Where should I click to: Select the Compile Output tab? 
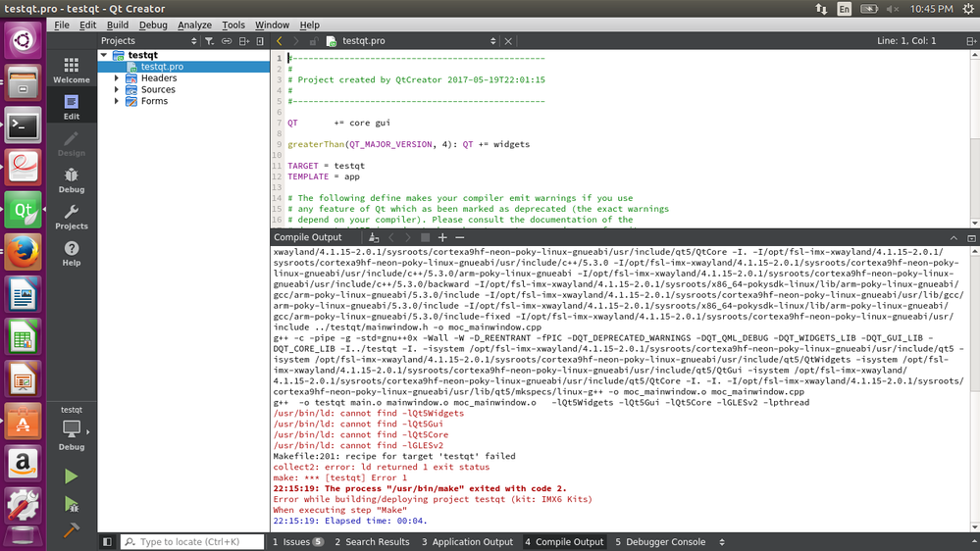(564, 542)
